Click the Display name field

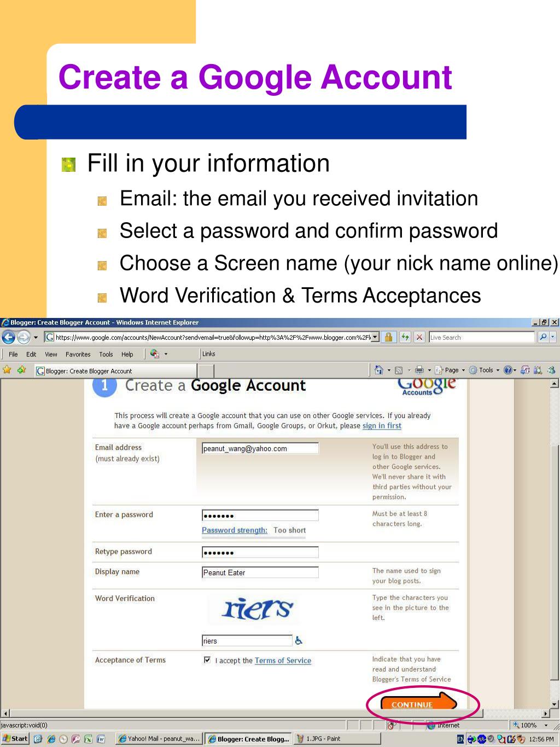point(260,572)
